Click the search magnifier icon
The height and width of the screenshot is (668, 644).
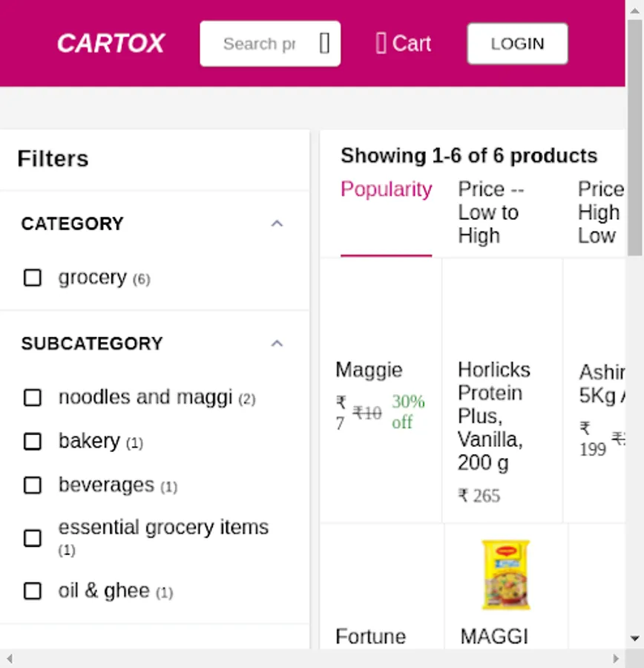point(324,44)
